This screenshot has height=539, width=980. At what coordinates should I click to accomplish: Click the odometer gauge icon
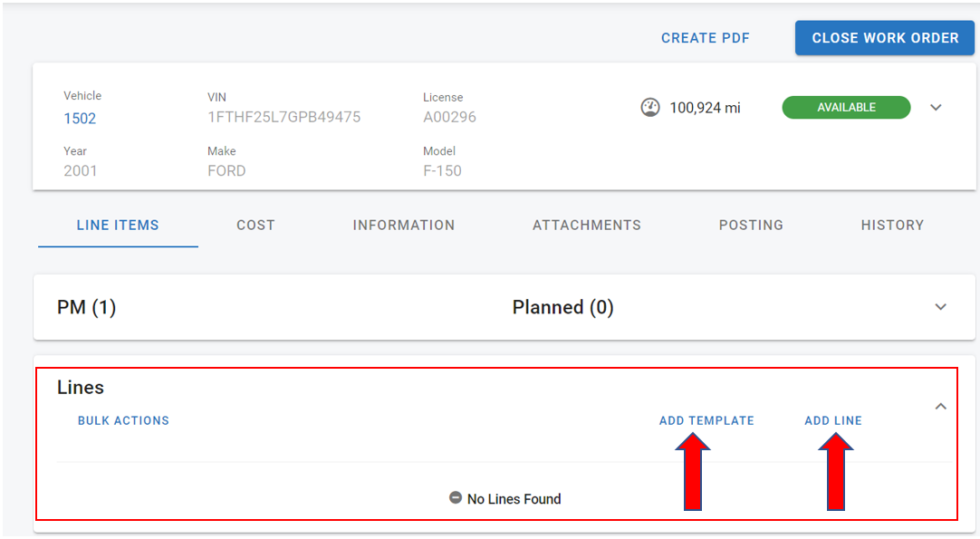click(x=650, y=108)
